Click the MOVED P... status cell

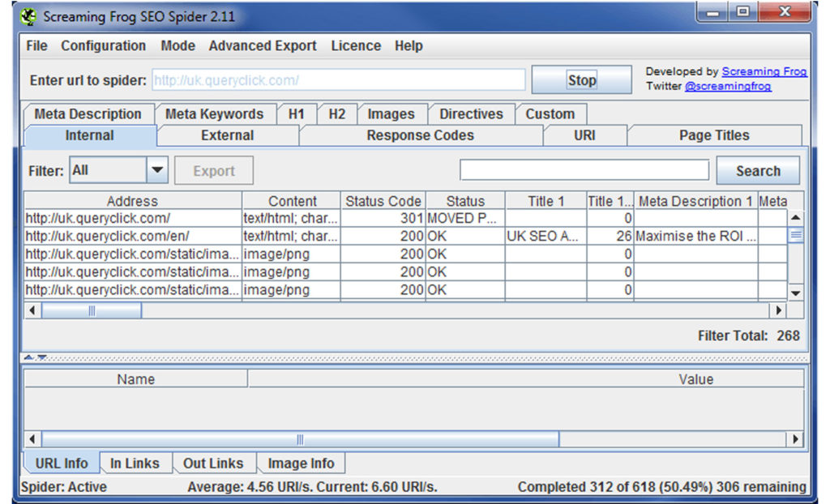465,218
